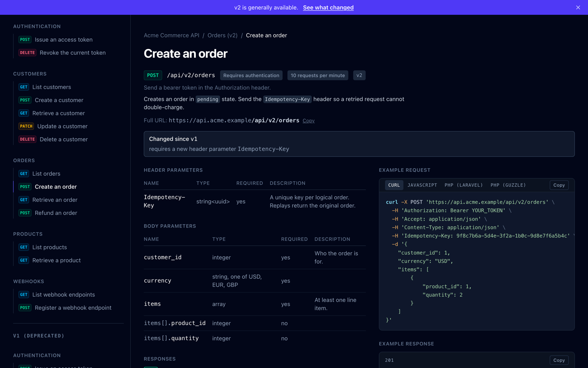588x368 pixels.
Task: Click the 'customer_id' parameter name
Action: point(163,258)
